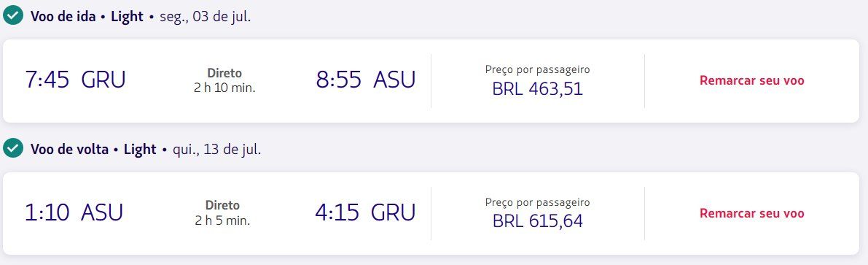Screen dimensions: 868x265
Task: Open Remarcar seu voo for outbound flight
Action: tap(751, 80)
